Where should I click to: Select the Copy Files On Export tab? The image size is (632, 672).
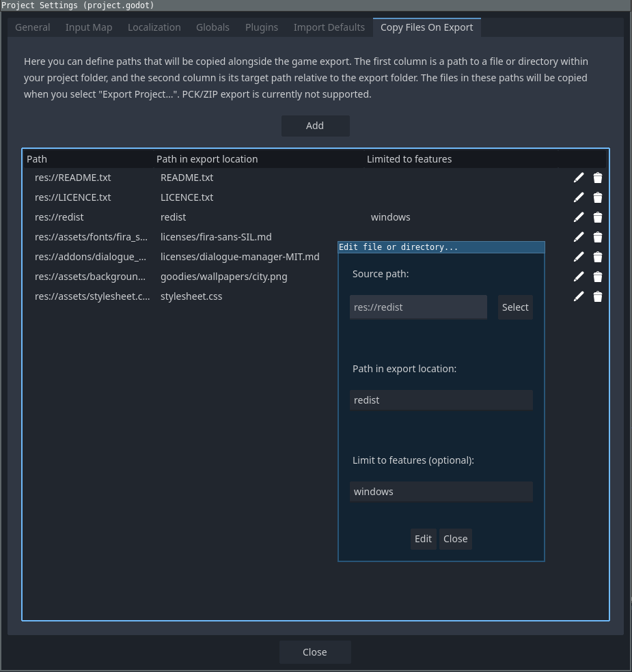click(x=426, y=27)
